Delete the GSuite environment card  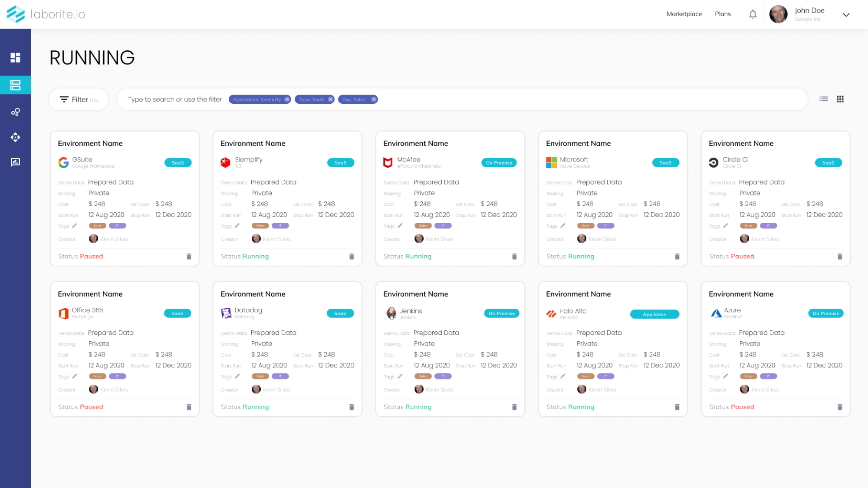189,257
